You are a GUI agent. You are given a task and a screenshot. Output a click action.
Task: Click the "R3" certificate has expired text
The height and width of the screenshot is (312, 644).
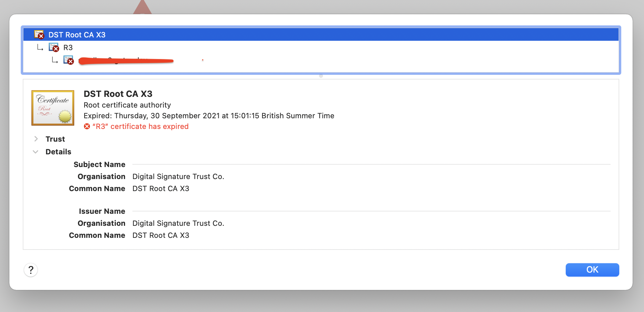(140, 126)
